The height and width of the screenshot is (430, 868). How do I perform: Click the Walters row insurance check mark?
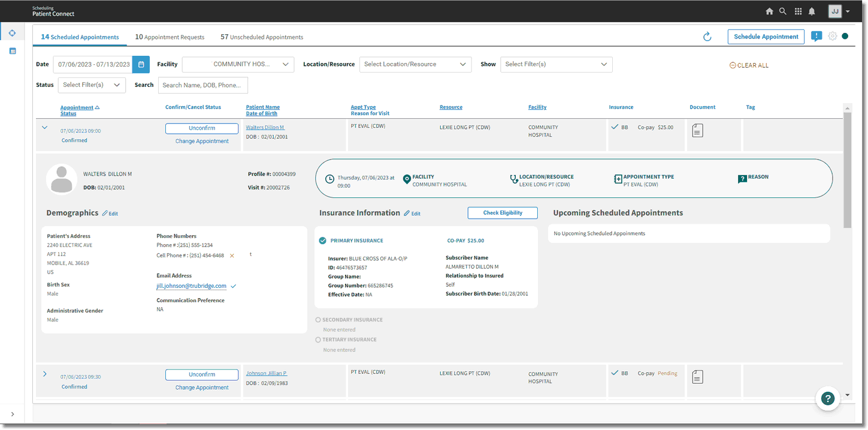click(614, 127)
